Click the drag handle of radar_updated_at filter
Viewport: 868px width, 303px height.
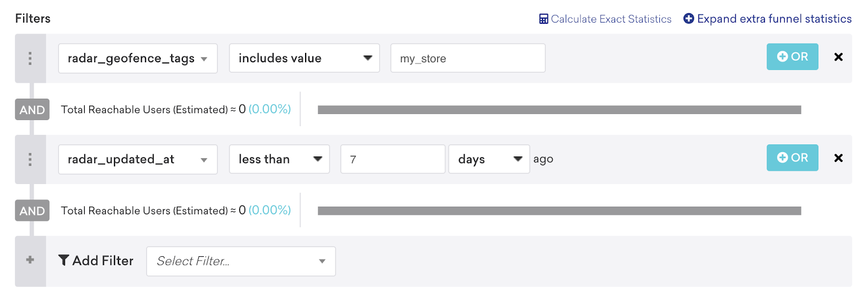pos(30,159)
